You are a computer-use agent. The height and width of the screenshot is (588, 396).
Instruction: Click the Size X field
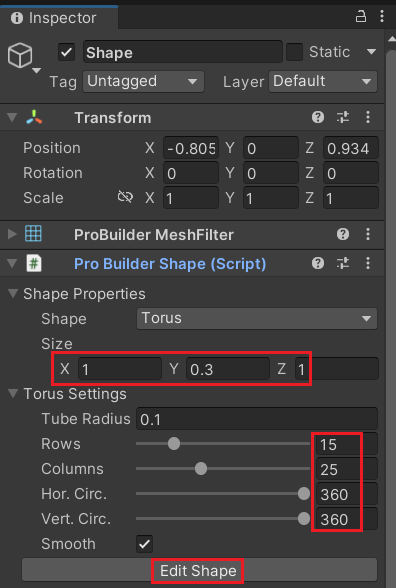[120, 369]
